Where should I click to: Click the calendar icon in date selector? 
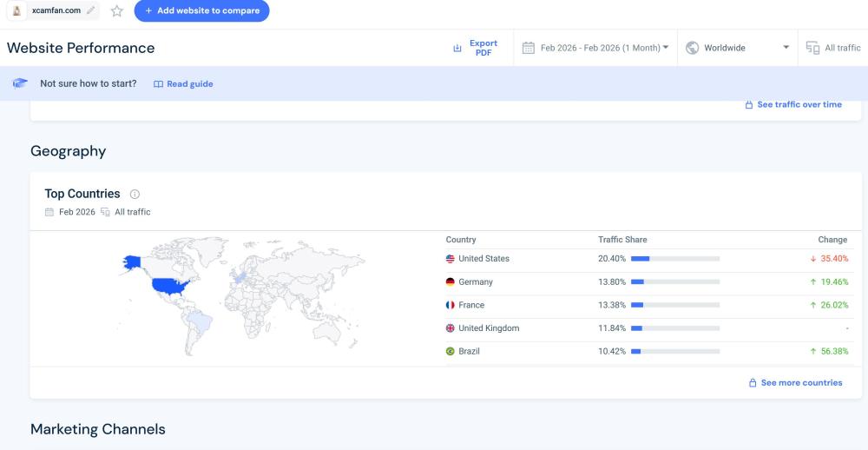[528, 49]
